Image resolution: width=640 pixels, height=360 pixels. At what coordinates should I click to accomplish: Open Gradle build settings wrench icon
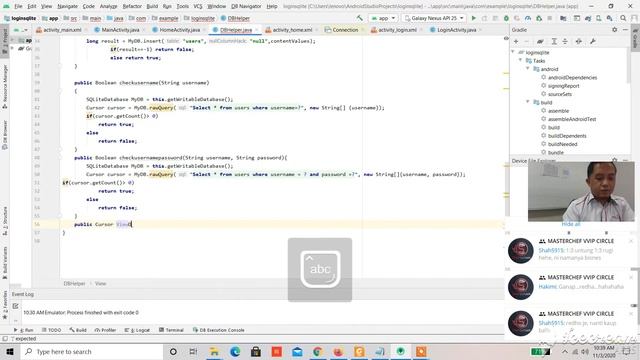(593, 41)
